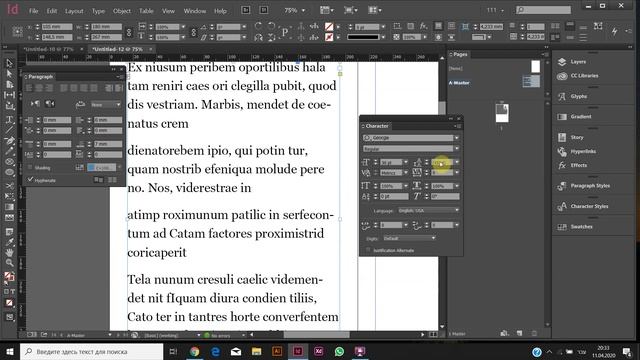Select the Hand tool

(9, 253)
